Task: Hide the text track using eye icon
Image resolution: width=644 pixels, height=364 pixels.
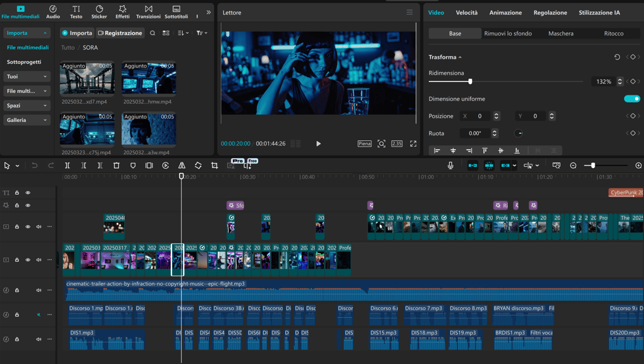Action: point(28,193)
